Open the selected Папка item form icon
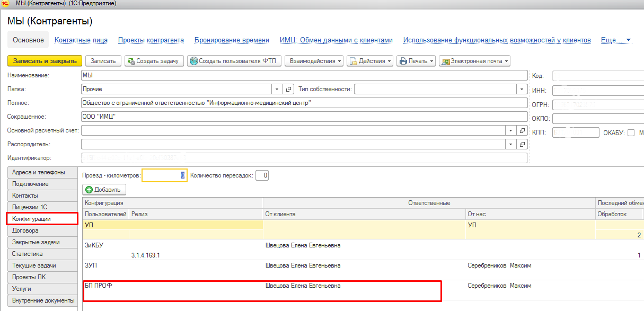The width and height of the screenshot is (644, 311). pos(289,89)
